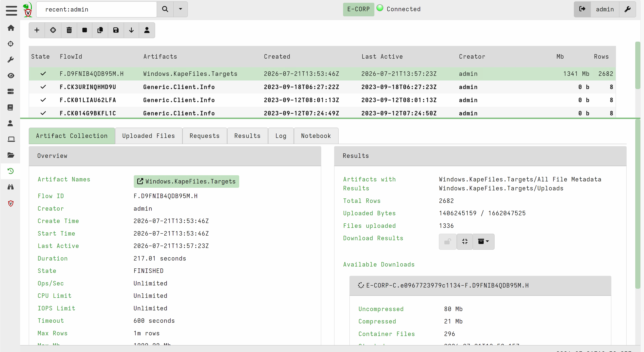Select flow row F.D9FNIB4QDB95M.H
The height and width of the screenshot is (352, 644).
point(322,74)
